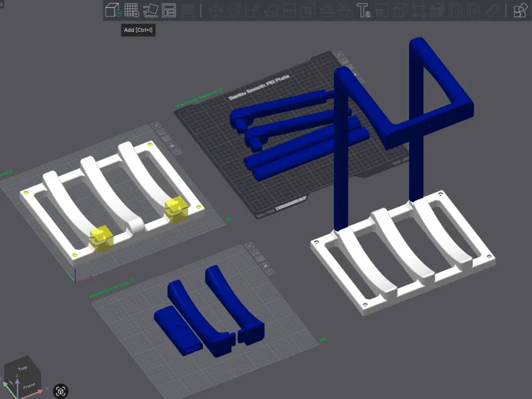532x399 pixels.
Task: Auto orient objects on white-frame plate
Action: pos(162,132)
